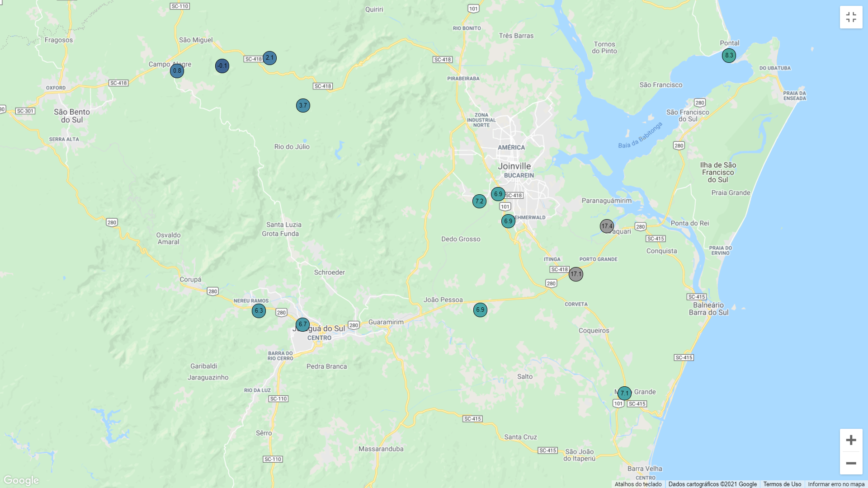The height and width of the screenshot is (488, 868).
Task: Click the Balneário Barra do Sul label
Action: tap(708, 309)
